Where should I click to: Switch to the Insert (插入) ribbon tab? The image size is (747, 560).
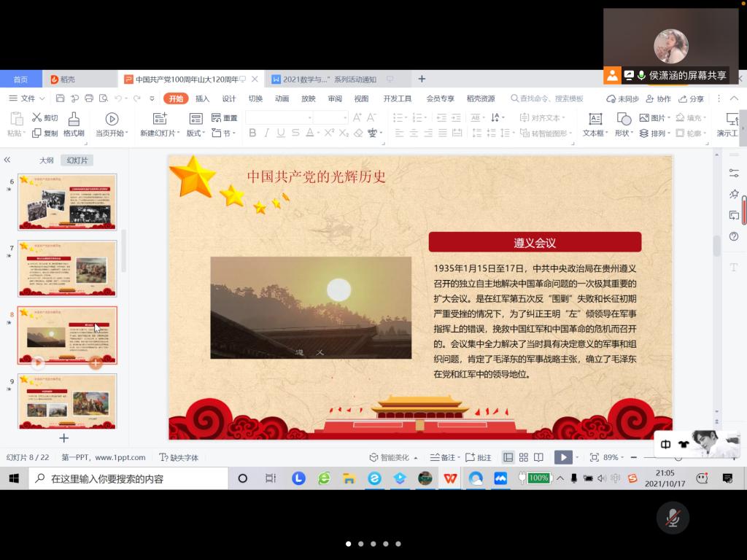point(202,98)
